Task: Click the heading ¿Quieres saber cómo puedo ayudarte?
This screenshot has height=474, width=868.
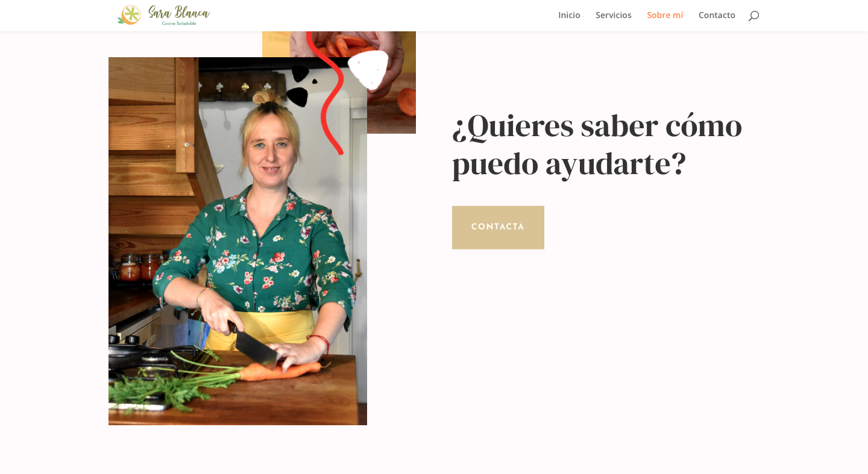Action: 597,145
